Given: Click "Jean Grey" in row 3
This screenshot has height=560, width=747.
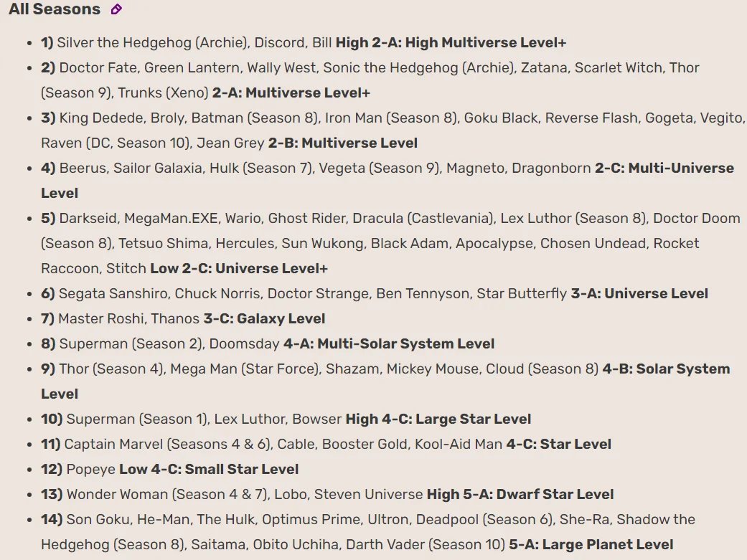Looking at the screenshot, I should [230, 143].
